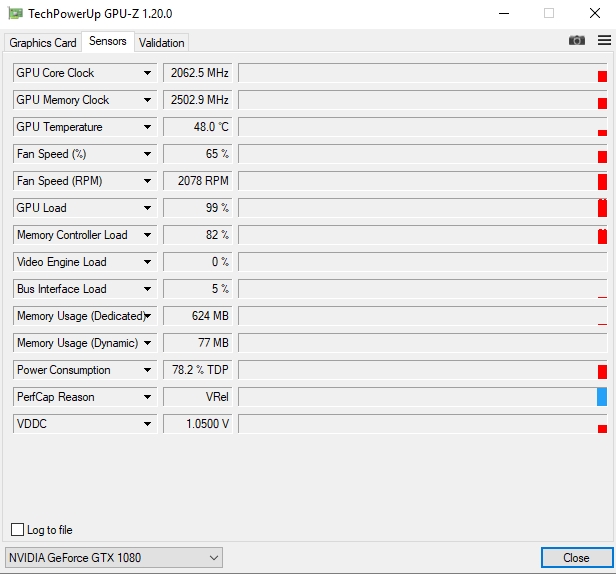Viewport: 616px width, 574px height.
Task: Click the 624 MB dedicated memory value
Action: point(198,316)
